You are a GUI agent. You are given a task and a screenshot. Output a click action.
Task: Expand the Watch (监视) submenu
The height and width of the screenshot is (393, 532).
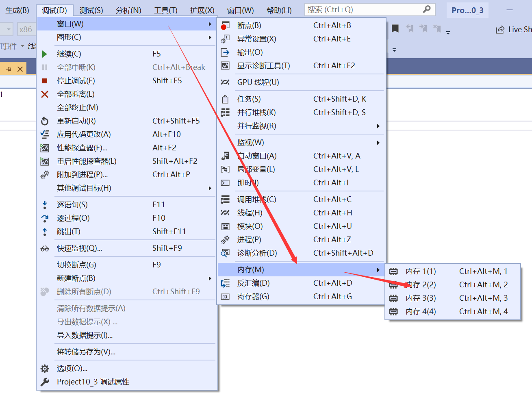click(x=378, y=143)
